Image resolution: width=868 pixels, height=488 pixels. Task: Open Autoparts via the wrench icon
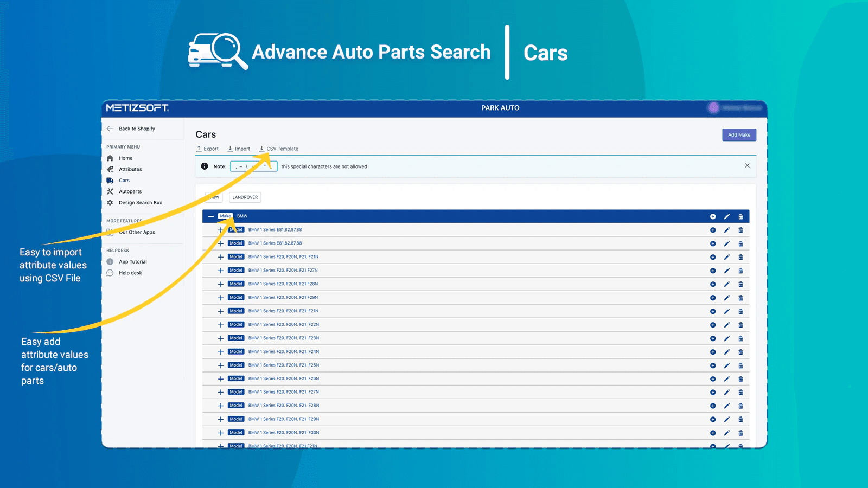point(111,191)
